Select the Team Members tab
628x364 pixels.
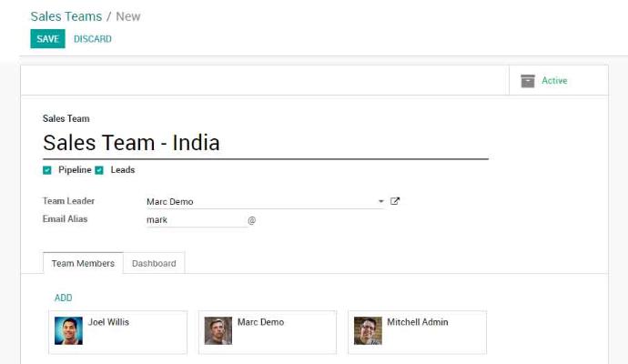(x=83, y=263)
